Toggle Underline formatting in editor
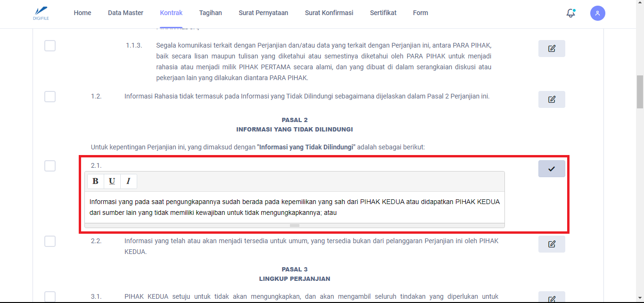 click(x=112, y=181)
